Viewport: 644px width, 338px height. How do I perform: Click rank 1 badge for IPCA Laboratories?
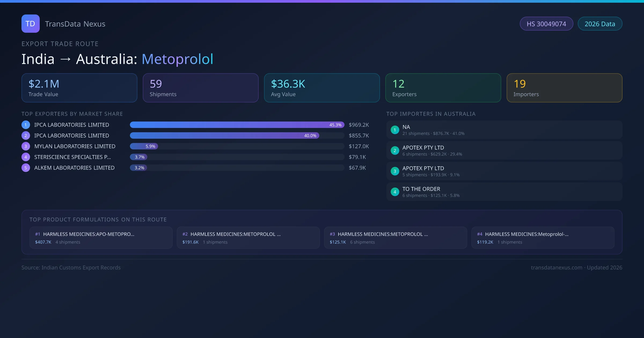point(25,125)
